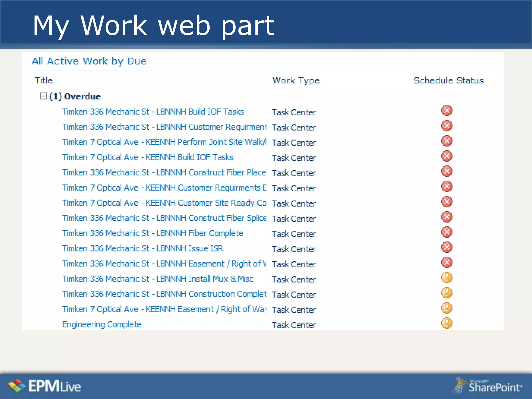
Task: Open LBNNNH Fiber Complete link
Action: click(x=153, y=233)
